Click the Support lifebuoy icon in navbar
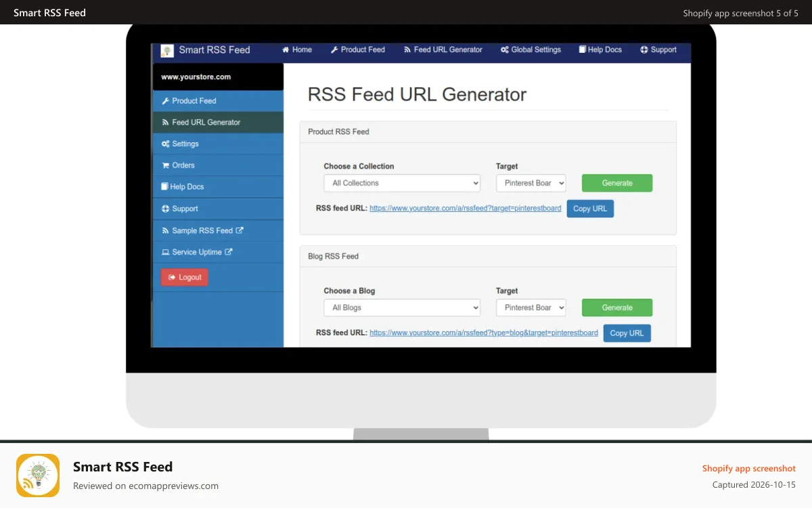The width and height of the screenshot is (812, 508). point(644,50)
